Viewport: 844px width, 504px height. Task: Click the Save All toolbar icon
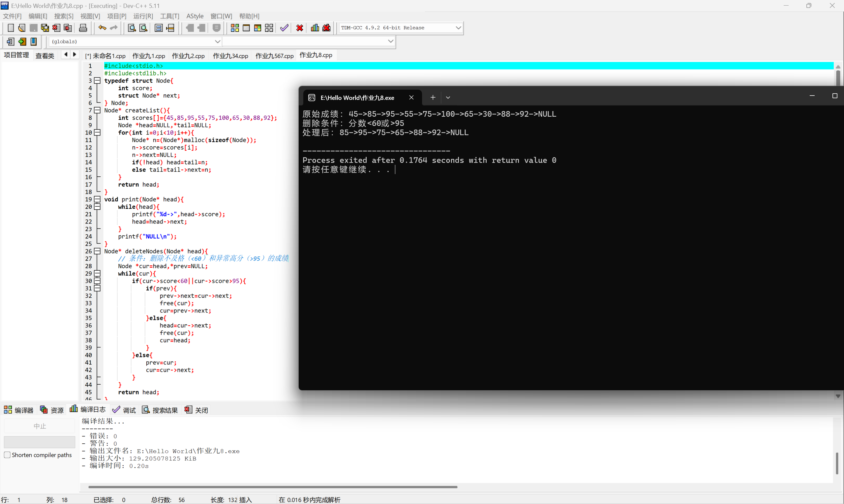(45, 28)
